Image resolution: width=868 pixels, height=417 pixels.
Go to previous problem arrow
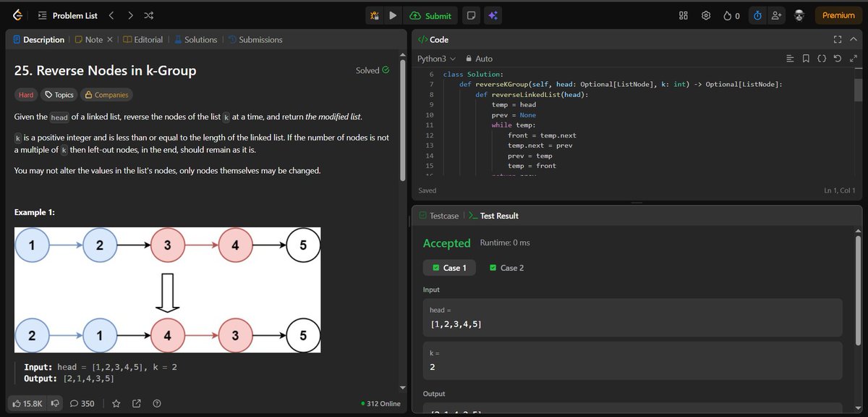[x=111, y=15]
